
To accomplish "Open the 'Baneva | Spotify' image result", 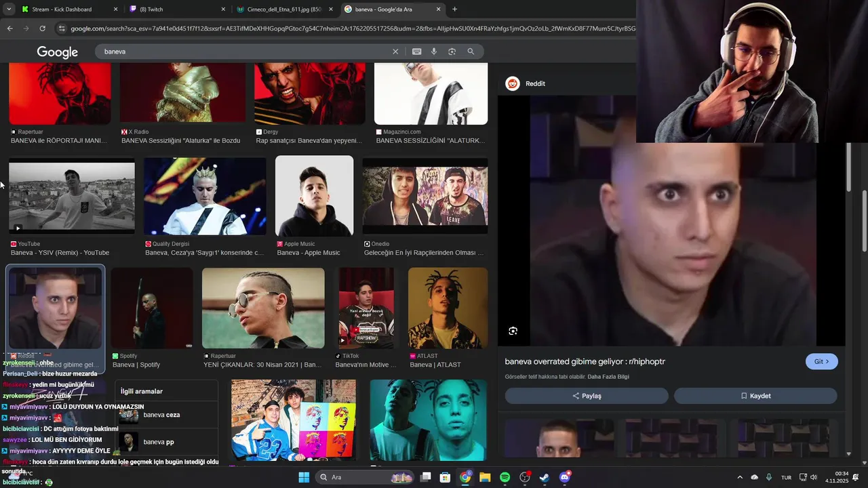I will pos(152,308).
